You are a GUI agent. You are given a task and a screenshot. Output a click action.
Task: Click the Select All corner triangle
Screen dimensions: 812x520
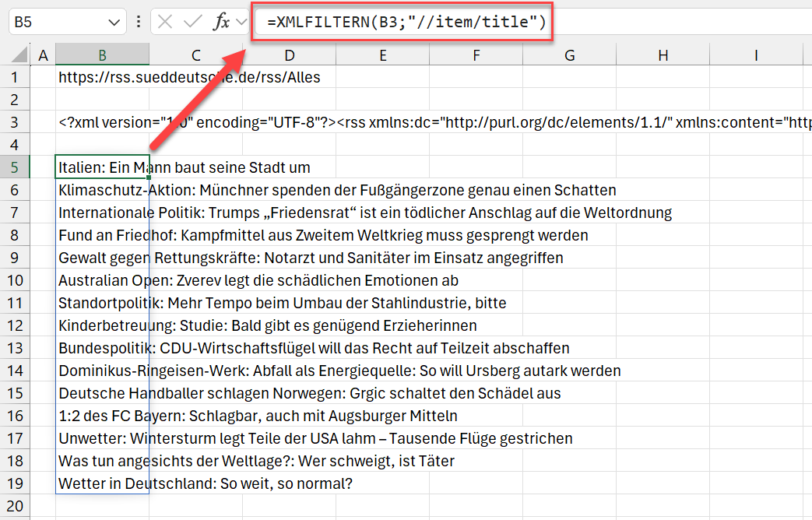click(15, 55)
